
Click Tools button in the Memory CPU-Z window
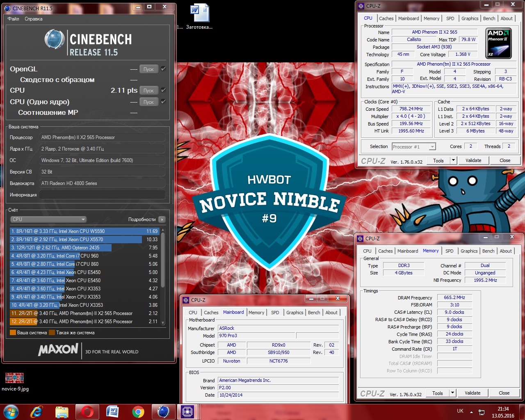click(x=437, y=393)
